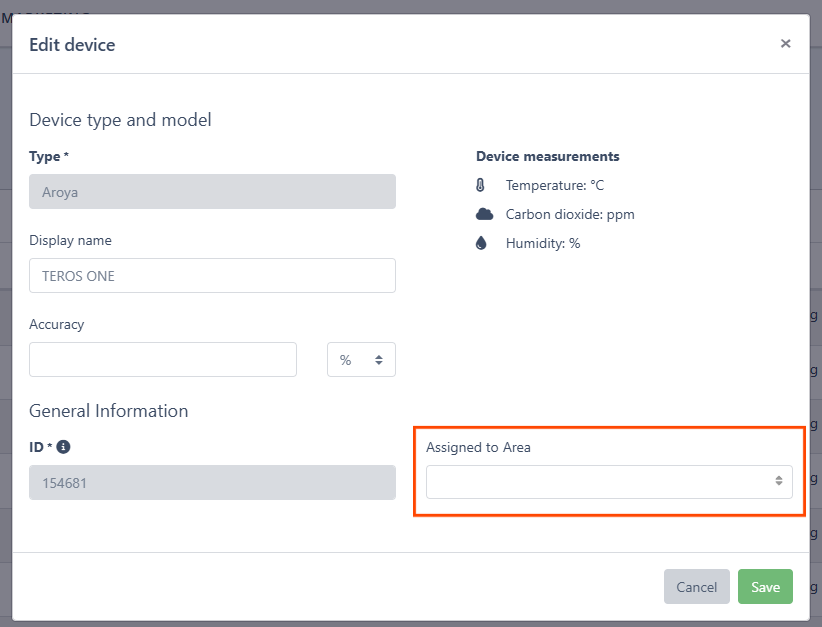Click the 'Edit device' dialog title
The width and height of the screenshot is (822, 627).
click(72, 45)
